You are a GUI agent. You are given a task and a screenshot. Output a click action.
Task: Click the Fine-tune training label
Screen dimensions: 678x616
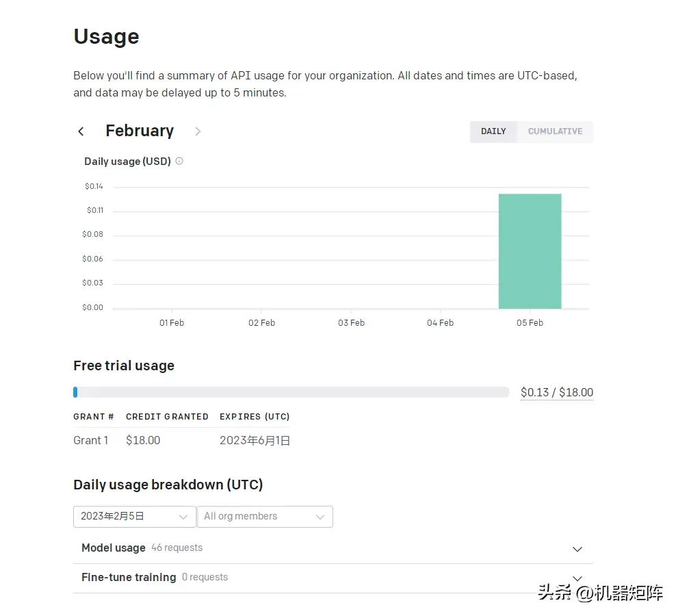coord(129,578)
